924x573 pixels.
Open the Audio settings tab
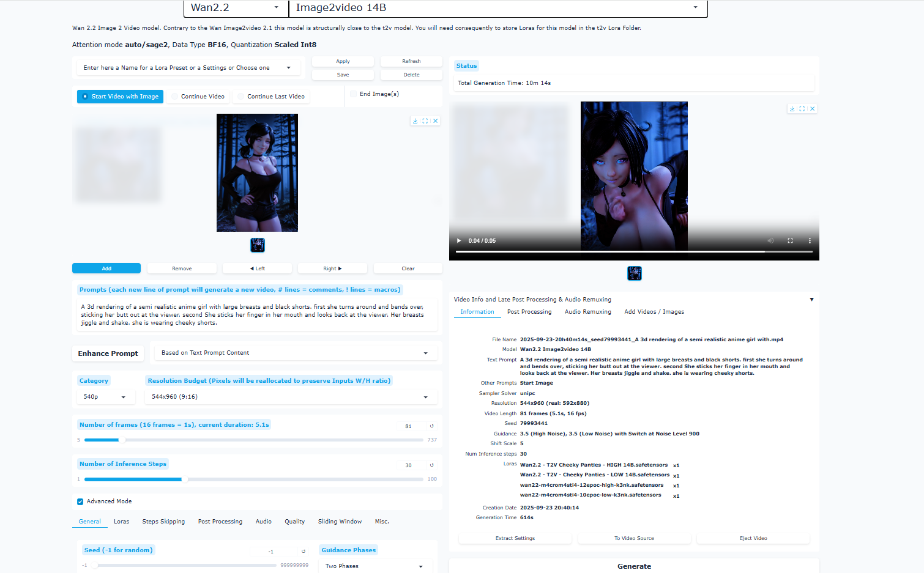pyautogui.click(x=264, y=522)
